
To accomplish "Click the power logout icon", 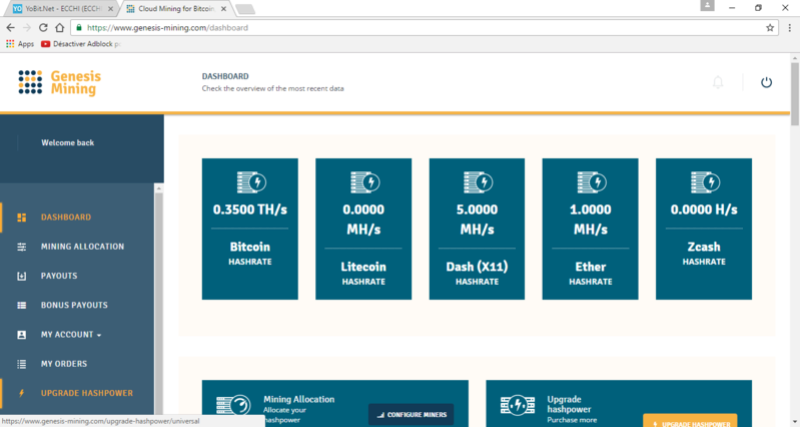I will point(766,82).
